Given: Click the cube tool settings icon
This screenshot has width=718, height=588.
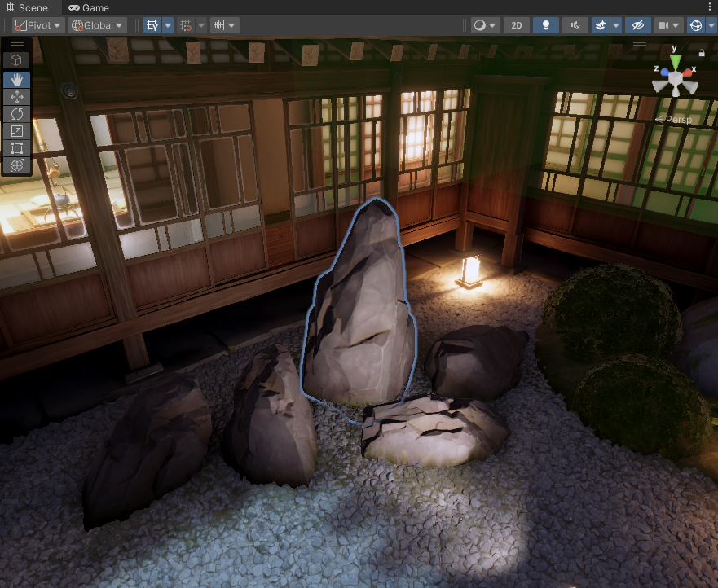Looking at the screenshot, I should 17,60.
